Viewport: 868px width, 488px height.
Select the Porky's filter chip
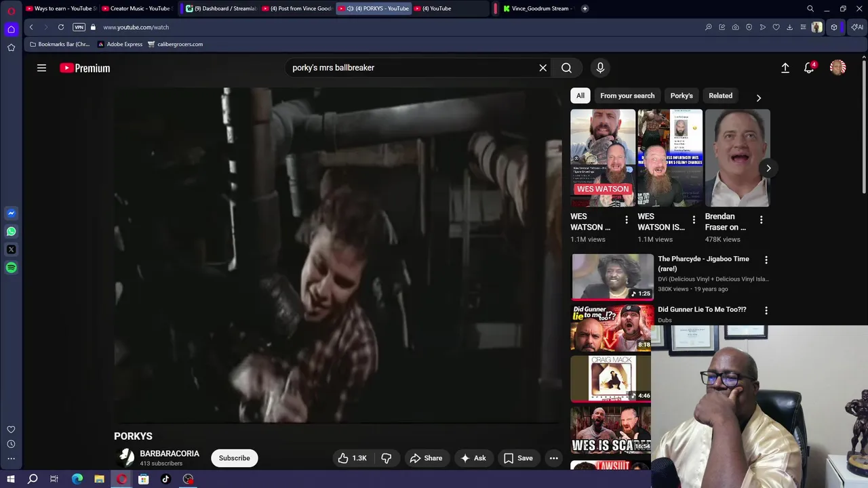tap(682, 96)
